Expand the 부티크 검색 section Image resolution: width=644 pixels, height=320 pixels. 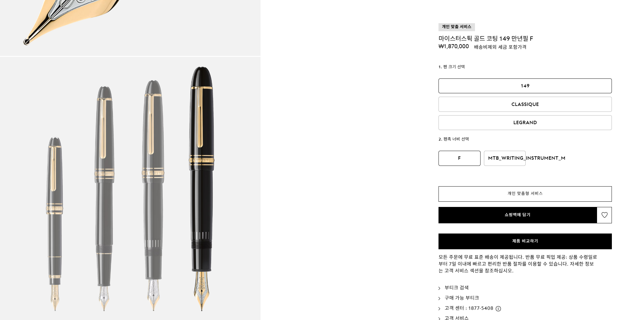pyautogui.click(x=456, y=288)
